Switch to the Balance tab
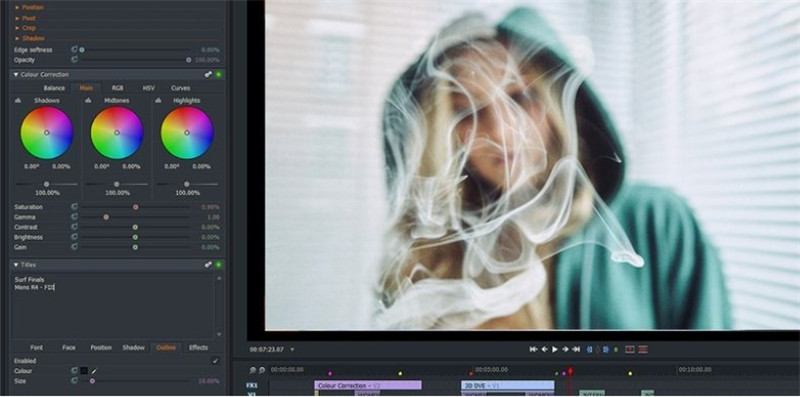This screenshot has height=397, width=800. 54,88
